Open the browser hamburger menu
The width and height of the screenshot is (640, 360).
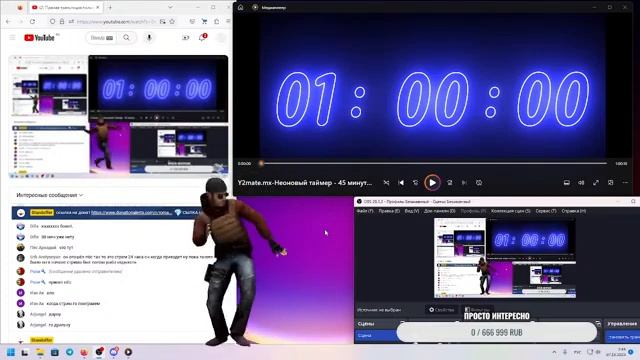[x=228, y=21]
